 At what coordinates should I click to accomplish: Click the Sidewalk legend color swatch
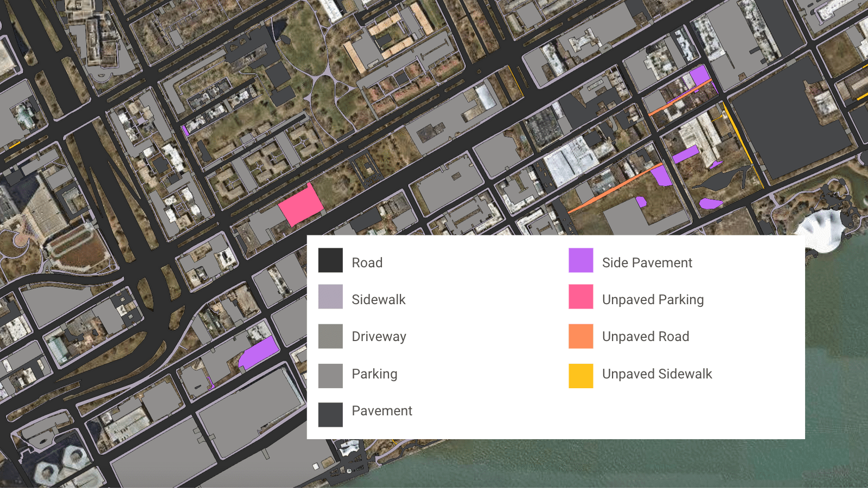click(330, 297)
